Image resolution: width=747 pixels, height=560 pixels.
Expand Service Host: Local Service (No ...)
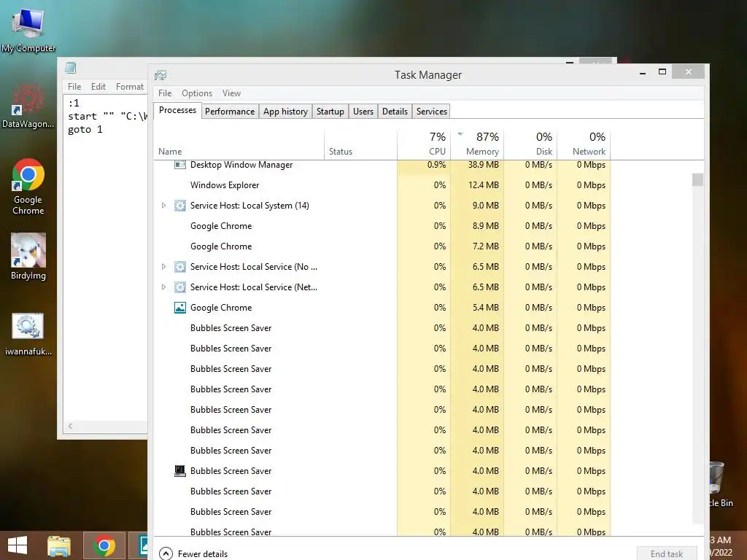click(x=163, y=267)
